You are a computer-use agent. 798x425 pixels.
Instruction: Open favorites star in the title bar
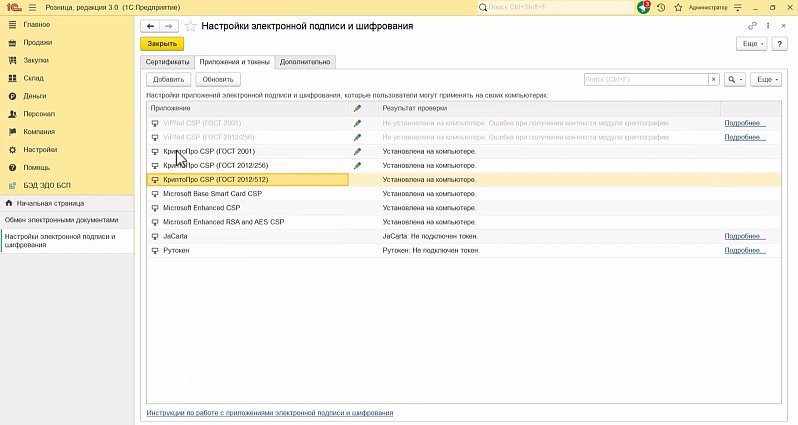(678, 8)
